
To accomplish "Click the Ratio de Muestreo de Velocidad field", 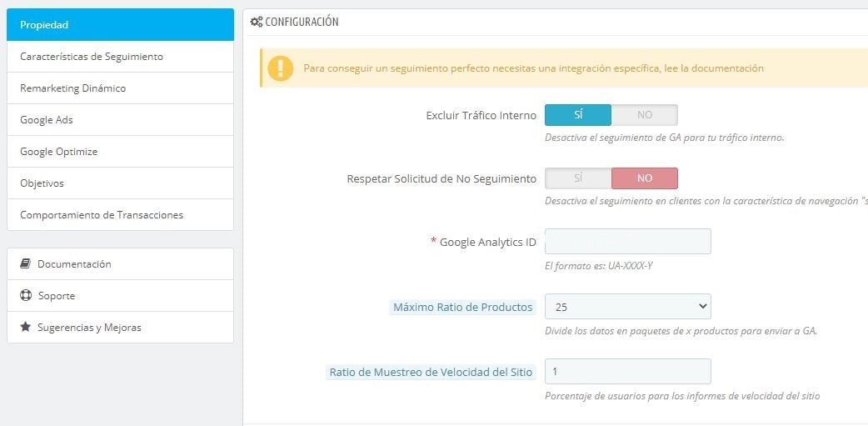I will coord(627,372).
